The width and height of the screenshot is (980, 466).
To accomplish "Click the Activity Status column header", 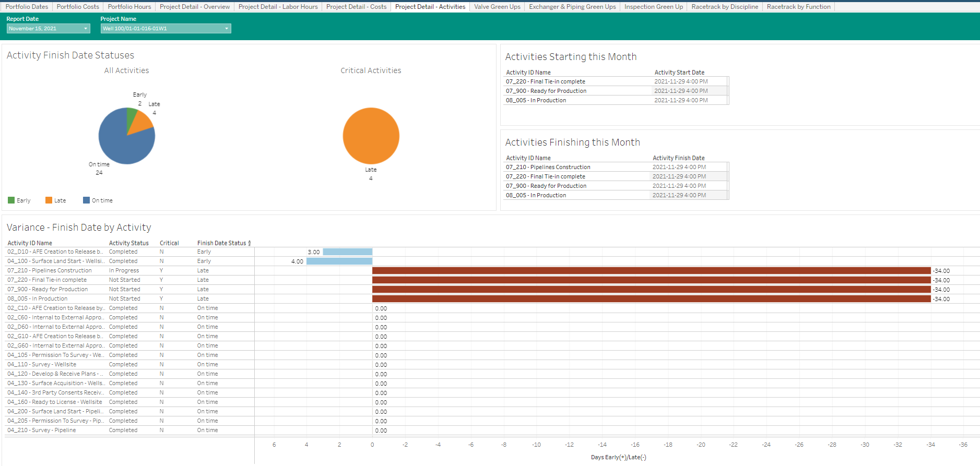I will point(128,243).
